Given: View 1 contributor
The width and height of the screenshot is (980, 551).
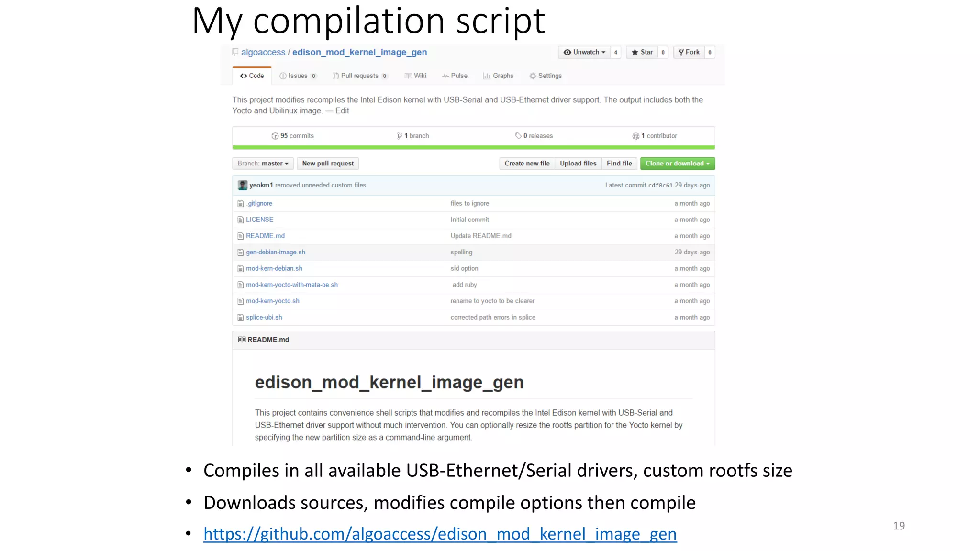Looking at the screenshot, I should point(655,136).
